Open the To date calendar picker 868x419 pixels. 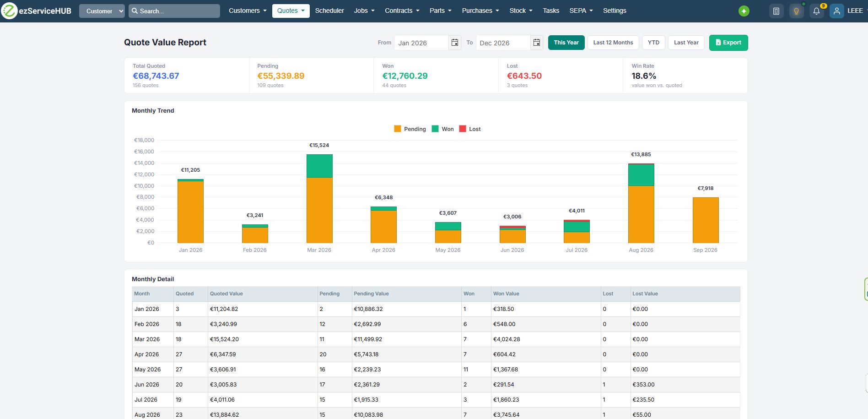pyautogui.click(x=537, y=43)
